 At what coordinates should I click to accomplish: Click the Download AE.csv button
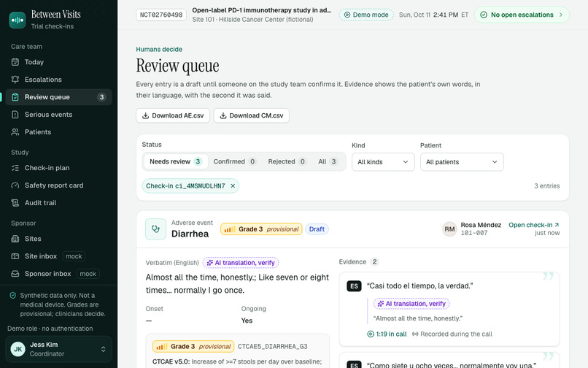click(x=172, y=115)
